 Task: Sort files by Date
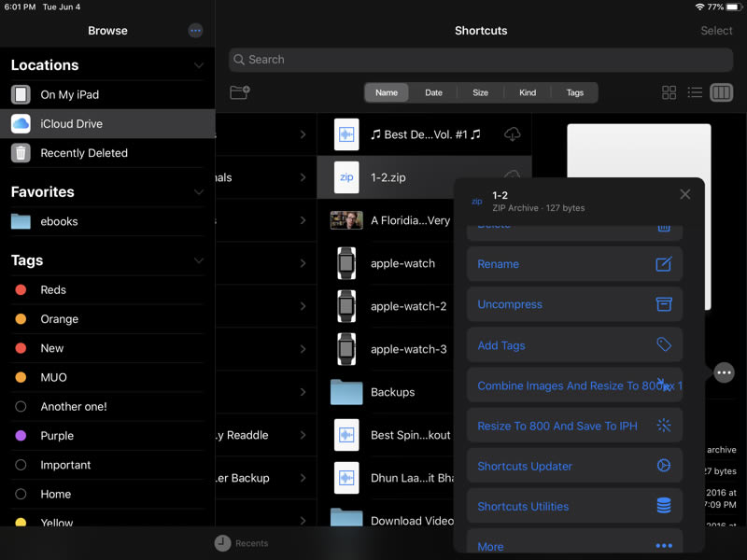434,92
